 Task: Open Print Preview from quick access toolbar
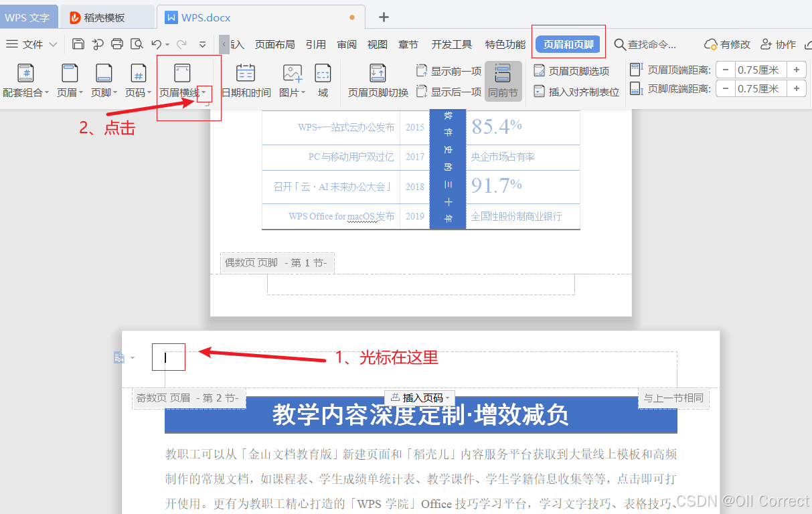pos(137,44)
